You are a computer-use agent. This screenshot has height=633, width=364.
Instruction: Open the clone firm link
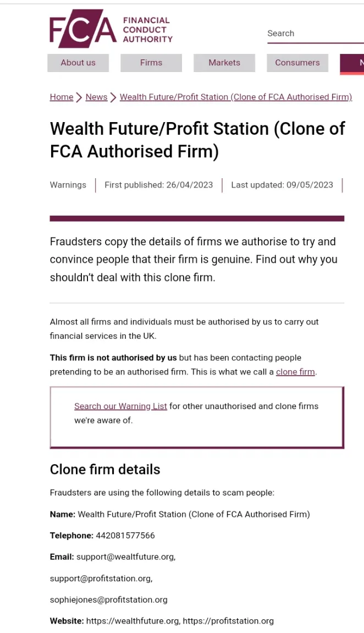[x=295, y=372]
